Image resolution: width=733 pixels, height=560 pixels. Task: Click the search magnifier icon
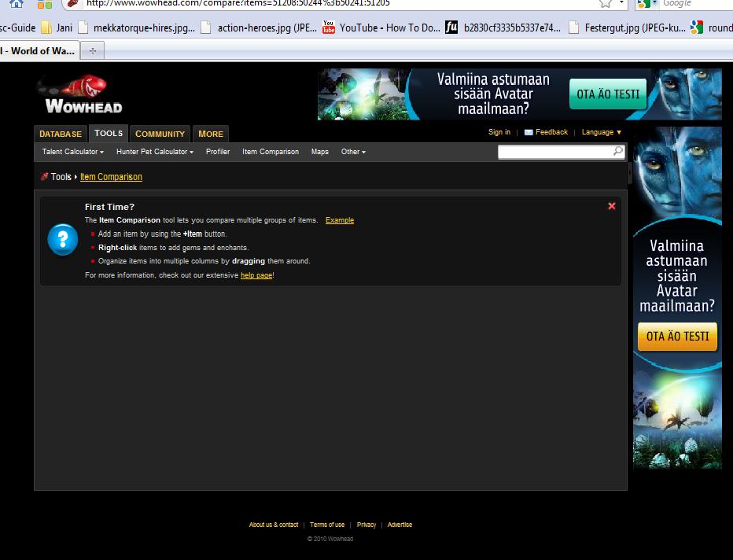618,151
